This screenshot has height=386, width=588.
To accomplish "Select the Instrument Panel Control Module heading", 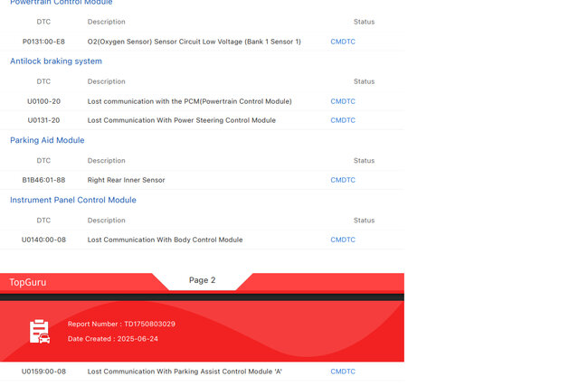I will pos(73,200).
